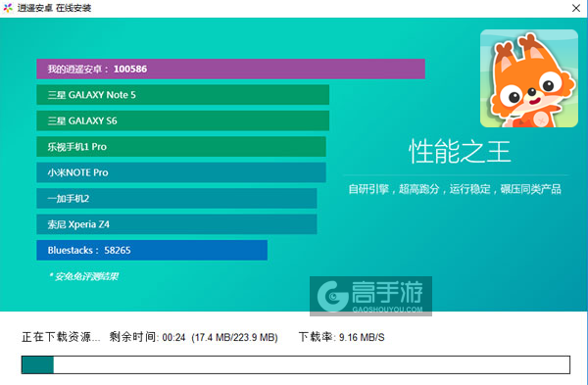The image size is (588, 385).
Task: Click the 下载率 9.16 MB/S readout
Action: point(342,337)
